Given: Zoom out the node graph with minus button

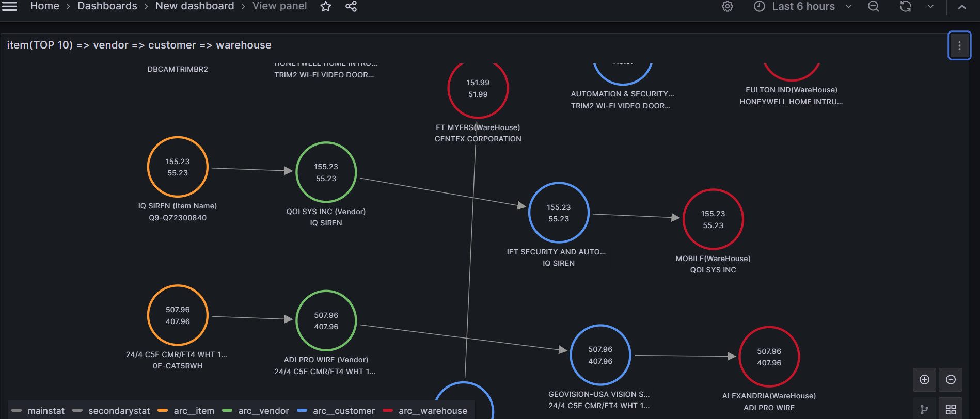Looking at the screenshot, I should (x=951, y=380).
